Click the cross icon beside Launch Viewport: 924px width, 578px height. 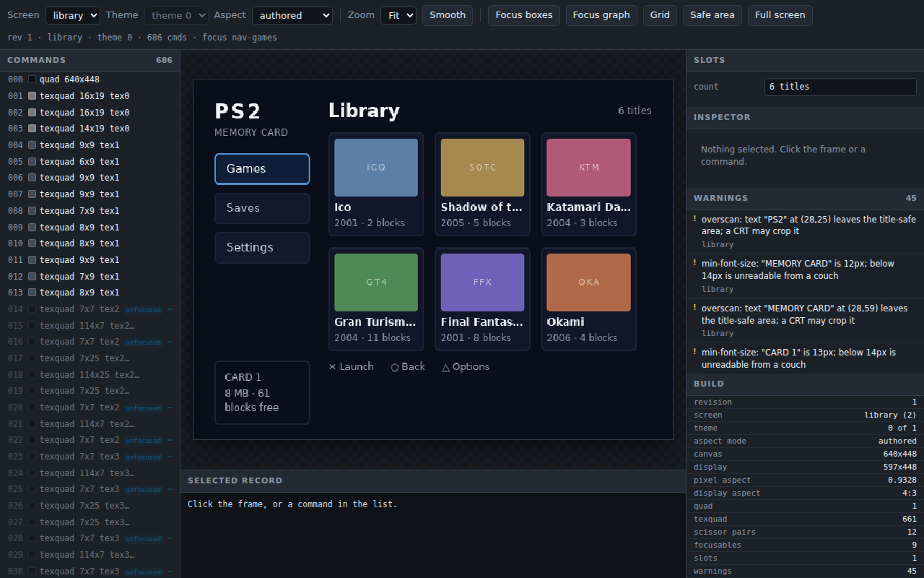pyautogui.click(x=333, y=367)
